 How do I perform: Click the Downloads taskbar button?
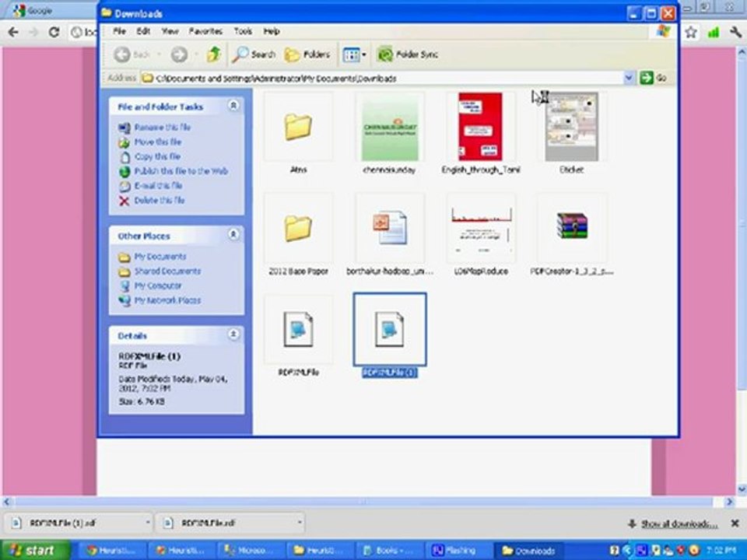coord(529,551)
